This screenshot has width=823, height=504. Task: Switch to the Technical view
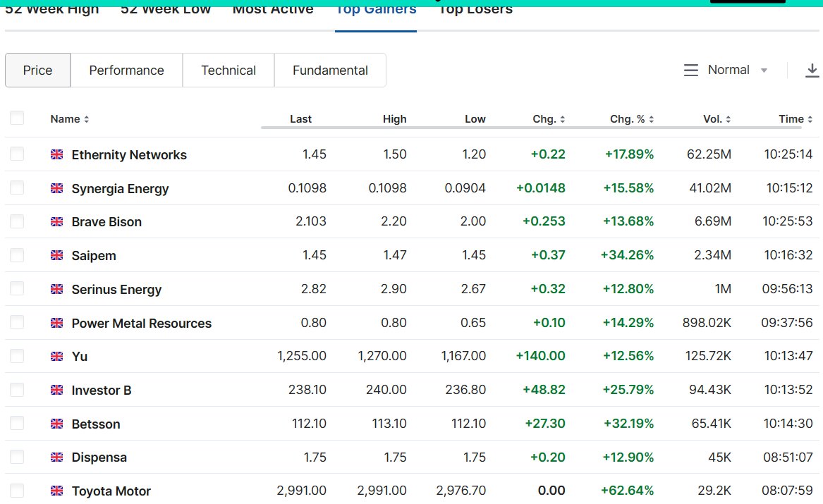tap(228, 70)
